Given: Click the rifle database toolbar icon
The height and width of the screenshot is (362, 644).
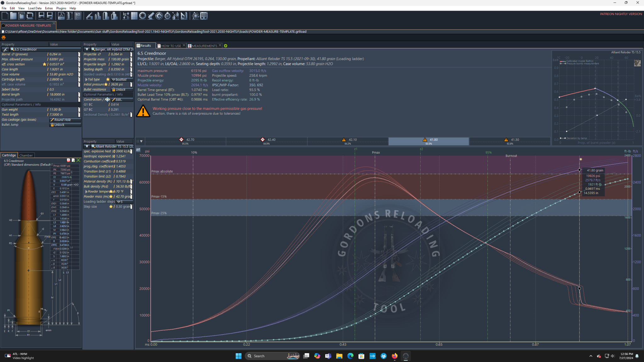Looking at the screenshot, I should point(89,16).
